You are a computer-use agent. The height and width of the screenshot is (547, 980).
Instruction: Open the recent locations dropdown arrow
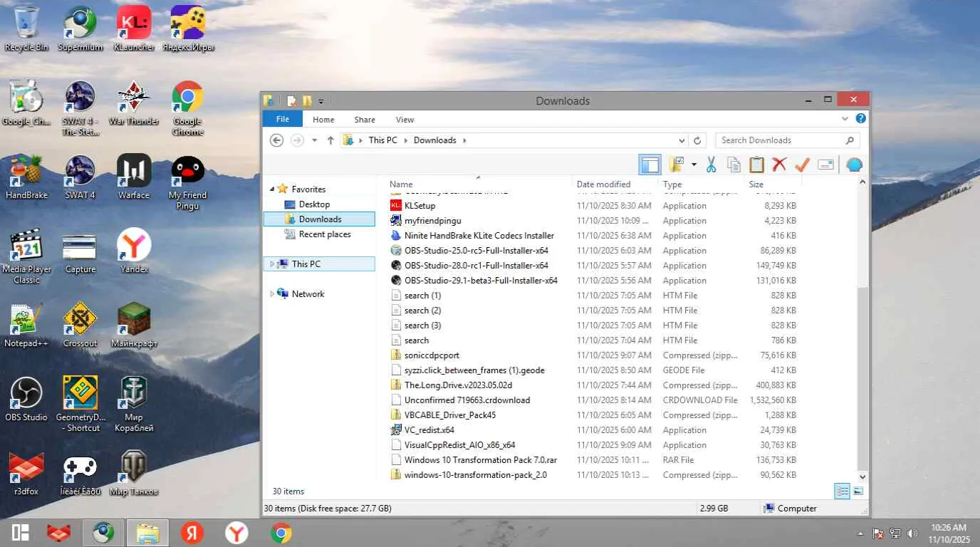[x=315, y=140]
